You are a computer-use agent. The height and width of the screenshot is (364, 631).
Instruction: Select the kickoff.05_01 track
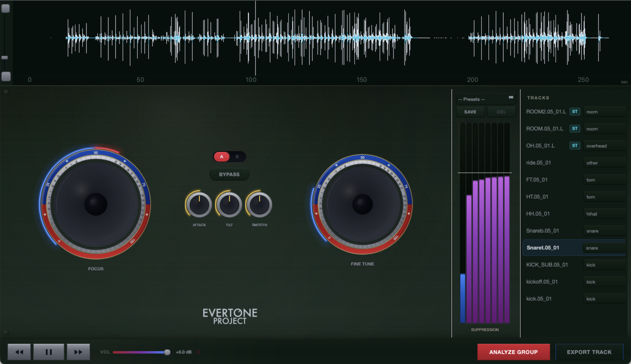(542, 282)
